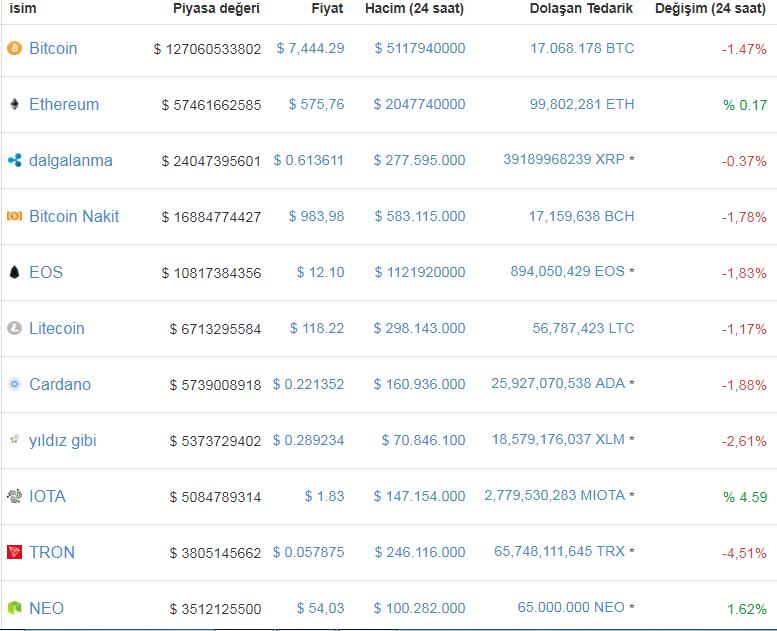Select Bitcoin market cap $ 127060533802
Screen dimensions: 777x631
pos(207,49)
